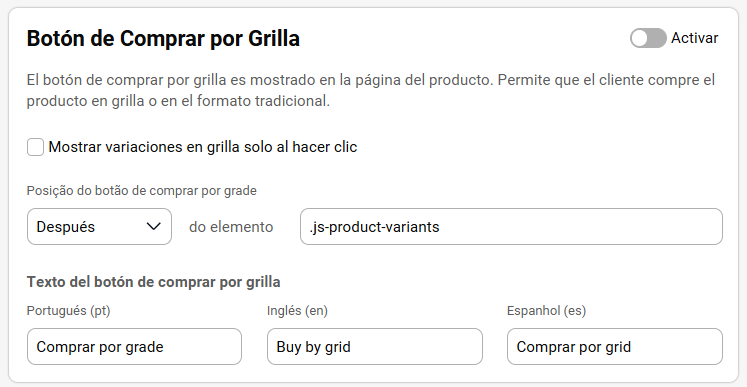747x387 pixels.
Task: Click the Activar label beside the switch
Action: tap(695, 38)
